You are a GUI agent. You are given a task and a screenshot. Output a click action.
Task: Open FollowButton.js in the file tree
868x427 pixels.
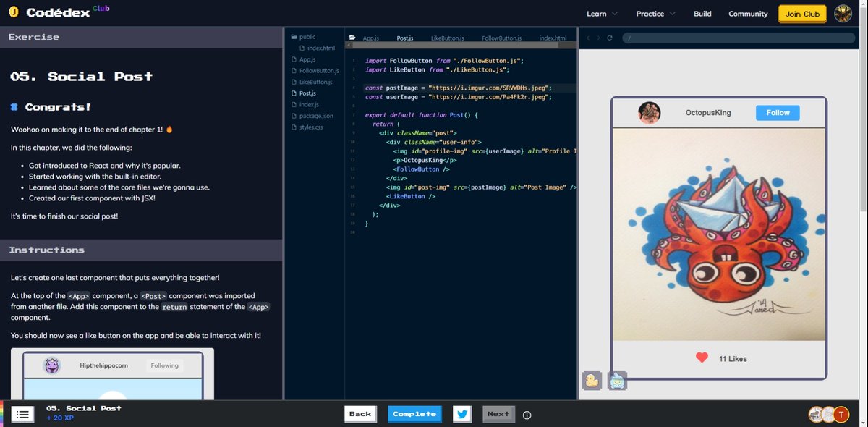tap(315, 71)
